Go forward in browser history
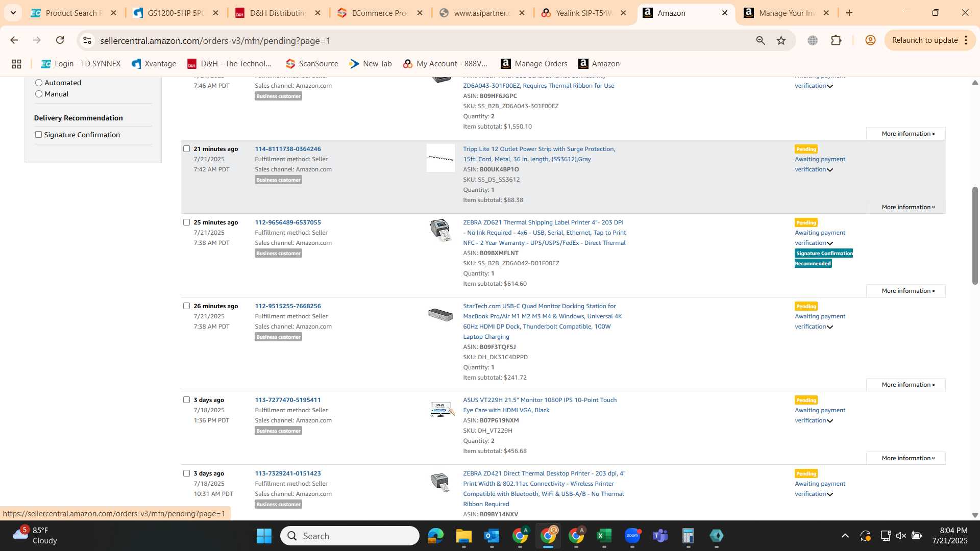Viewport: 980px width, 551px height. pos(37,40)
